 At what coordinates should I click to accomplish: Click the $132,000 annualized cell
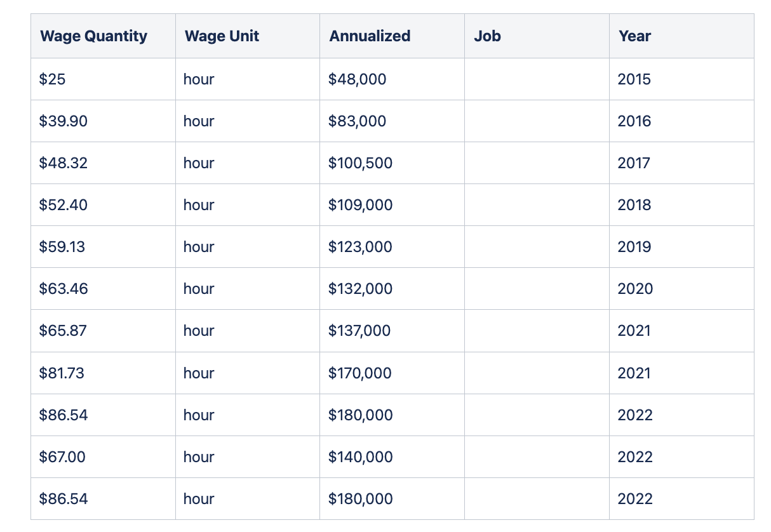(x=360, y=289)
